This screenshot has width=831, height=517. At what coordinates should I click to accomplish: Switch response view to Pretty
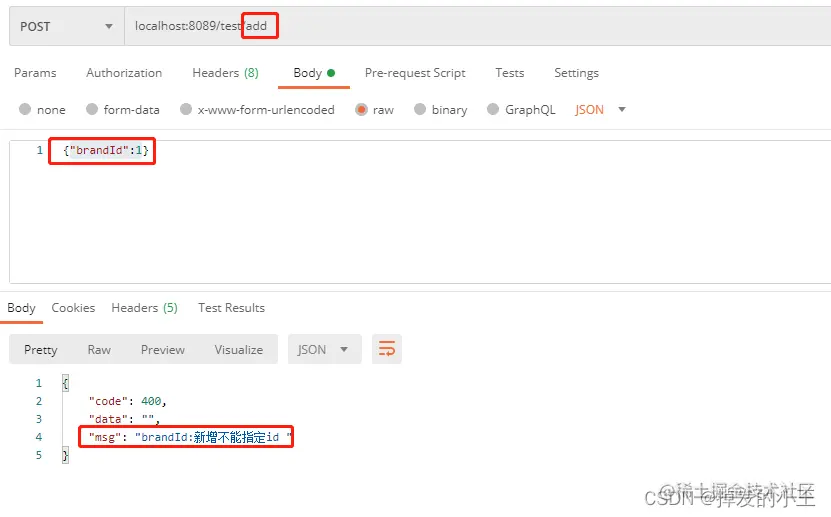coord(41,350)
